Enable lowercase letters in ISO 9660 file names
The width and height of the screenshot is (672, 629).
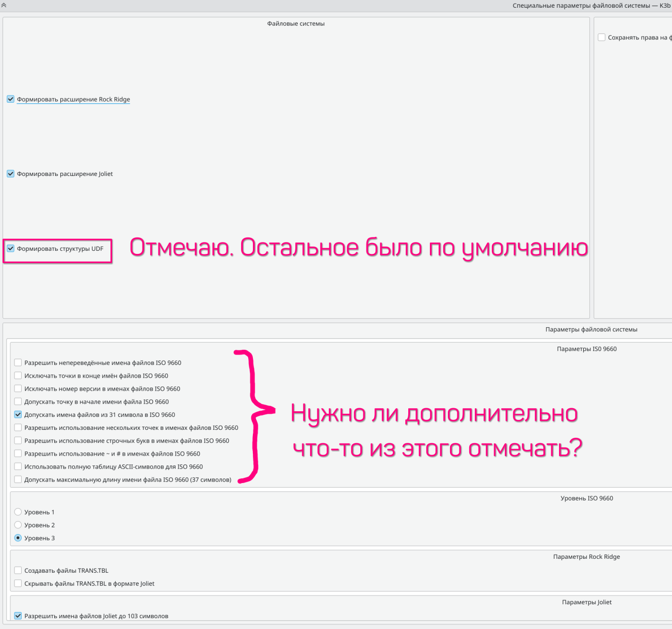pyautogui.click(x=18, y=441)
